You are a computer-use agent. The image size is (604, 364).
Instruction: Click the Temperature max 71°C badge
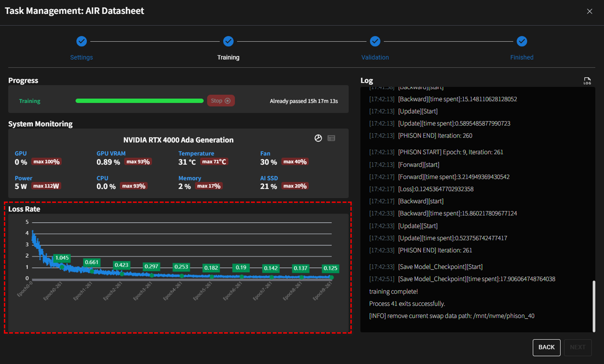point(214,162)
